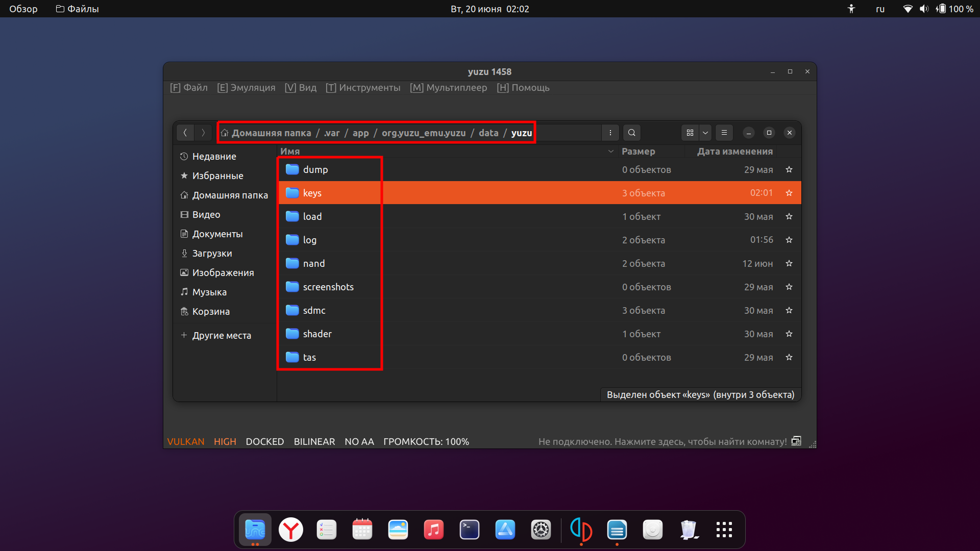The width and height of the screenshot is (980, 551).
Task: Open yuzu Вид menu
Action: (x=301, y=88)
